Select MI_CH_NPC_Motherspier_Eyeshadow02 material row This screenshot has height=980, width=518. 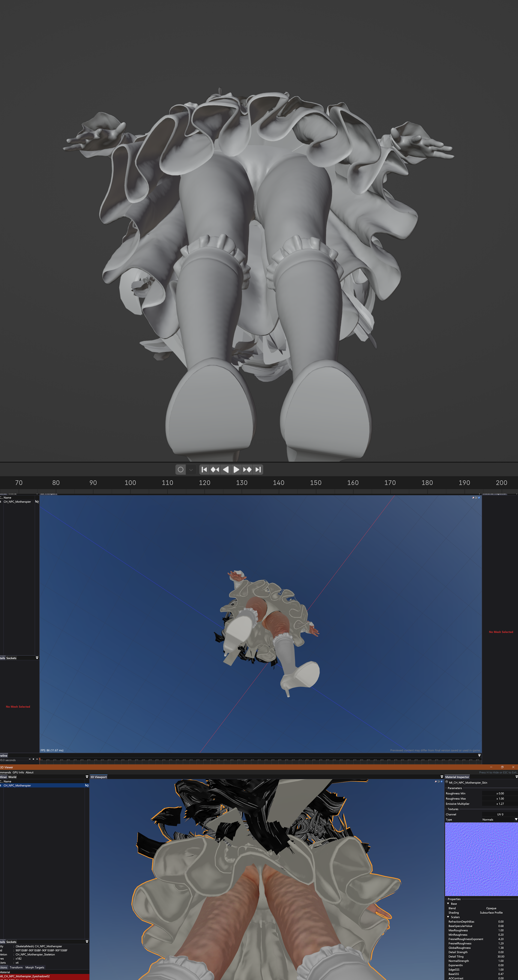44,976
